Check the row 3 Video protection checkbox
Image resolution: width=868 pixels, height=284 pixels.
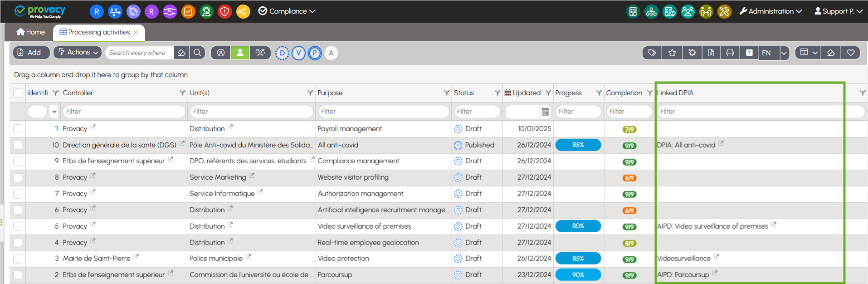click(18, 259)
